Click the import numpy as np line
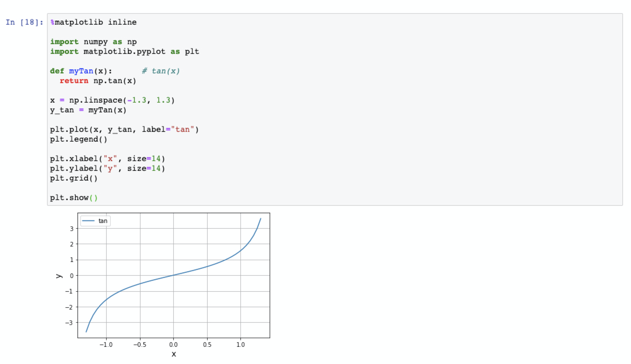 [x=94, y=42]
